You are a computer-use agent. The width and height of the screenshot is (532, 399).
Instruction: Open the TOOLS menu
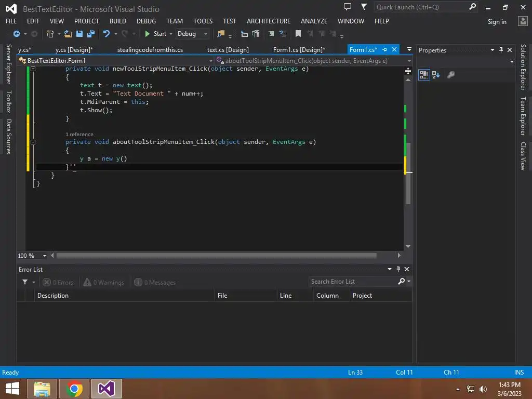pyautogui.click(x=203, y=21)
